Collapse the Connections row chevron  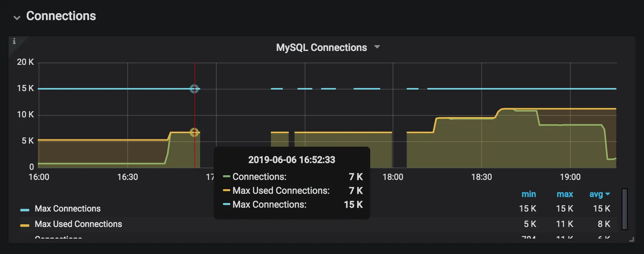tap(17, 17)
